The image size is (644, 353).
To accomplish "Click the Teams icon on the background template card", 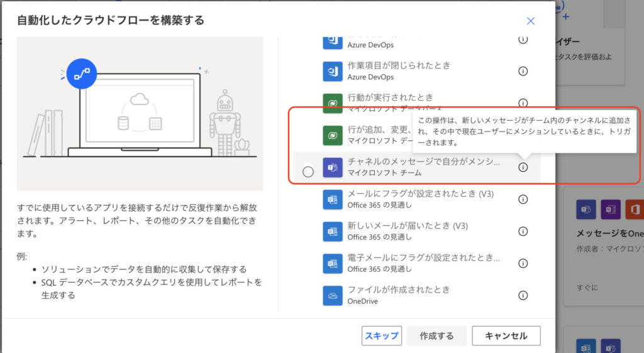I will click(x=586, y=210).
